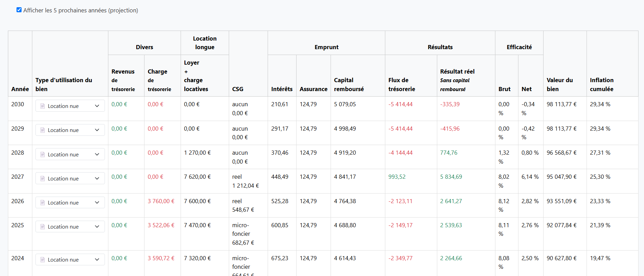Uncheck the 5-year projection checkbox
This screenshot has height=276, width=644.
[x=19, y=10]
